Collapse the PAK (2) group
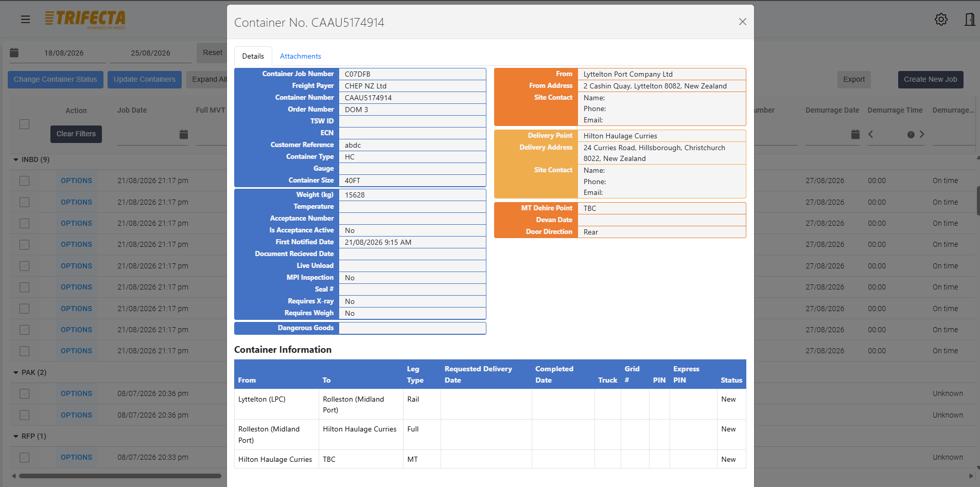 pos(16,372)
